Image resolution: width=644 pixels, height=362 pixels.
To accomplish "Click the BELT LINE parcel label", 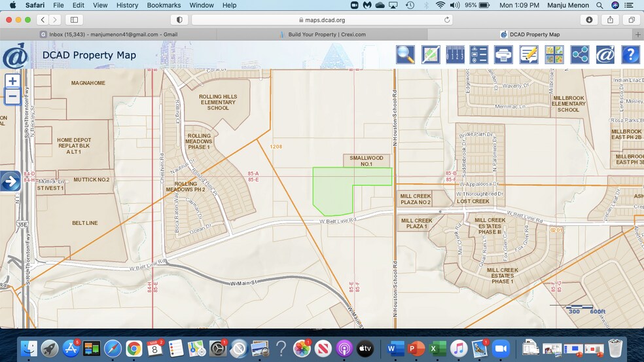I will coord(84,223).
